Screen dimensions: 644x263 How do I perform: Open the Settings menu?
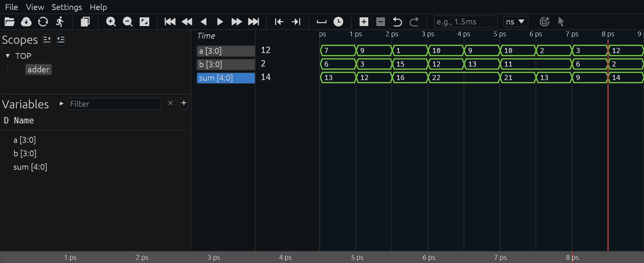click(x=67, y=7)
